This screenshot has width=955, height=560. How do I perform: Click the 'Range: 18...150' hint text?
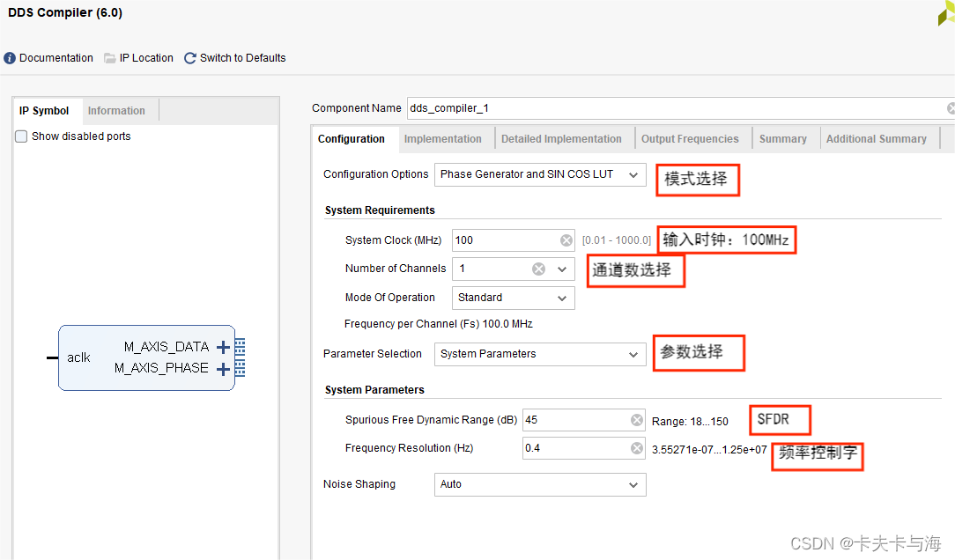(690, 421)
